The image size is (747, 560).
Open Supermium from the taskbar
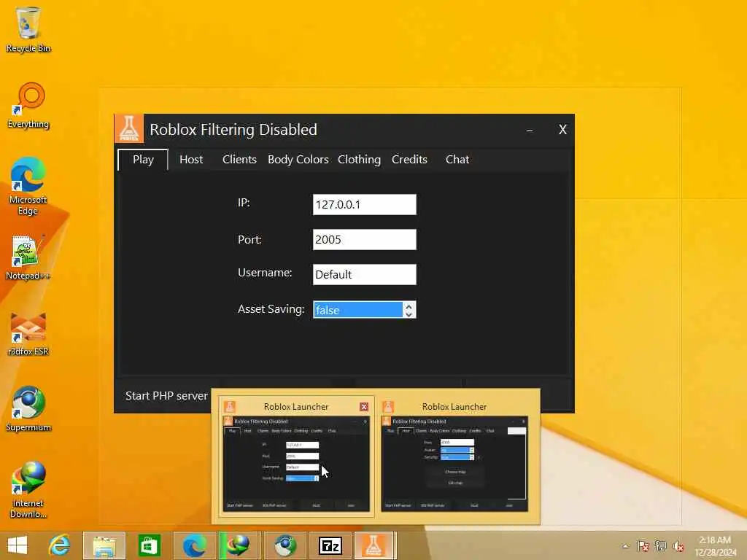(285, 545)
